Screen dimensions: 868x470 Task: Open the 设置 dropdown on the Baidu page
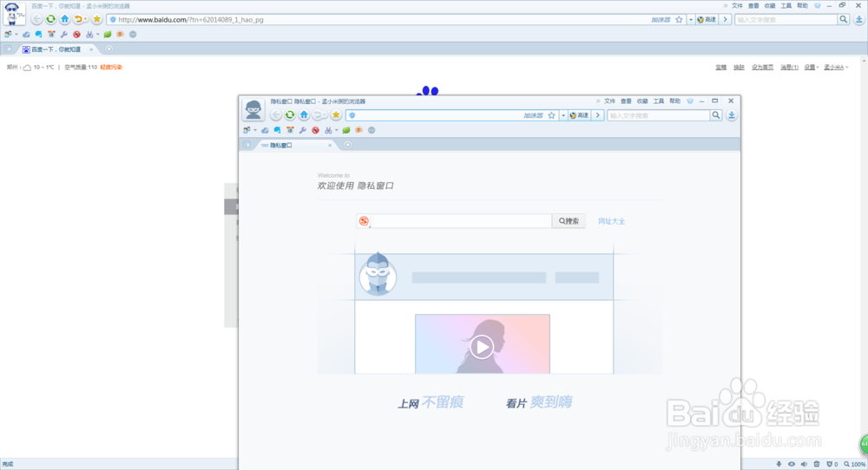click(x=811, y=68)
